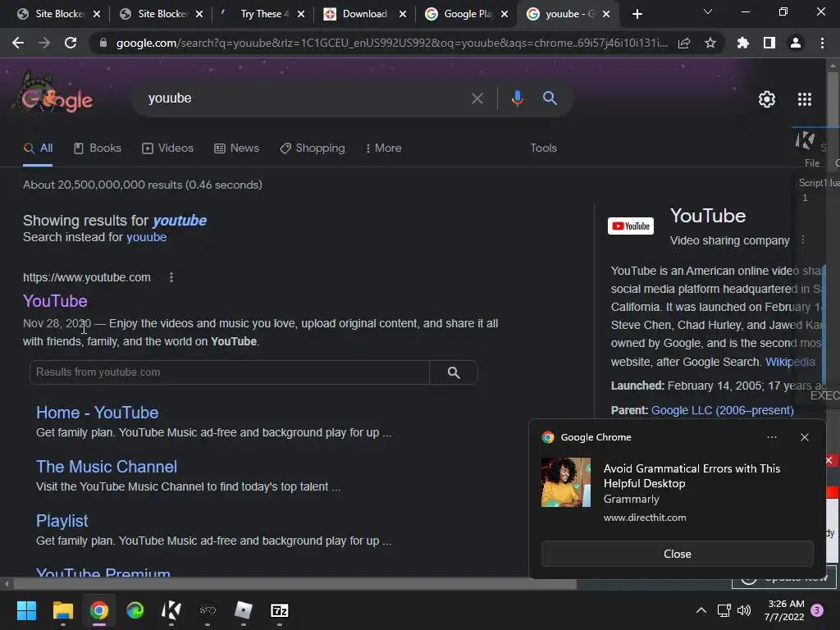Open clock and date in taskbar
This screenshot has width=840, height=630.
point(785,610)
